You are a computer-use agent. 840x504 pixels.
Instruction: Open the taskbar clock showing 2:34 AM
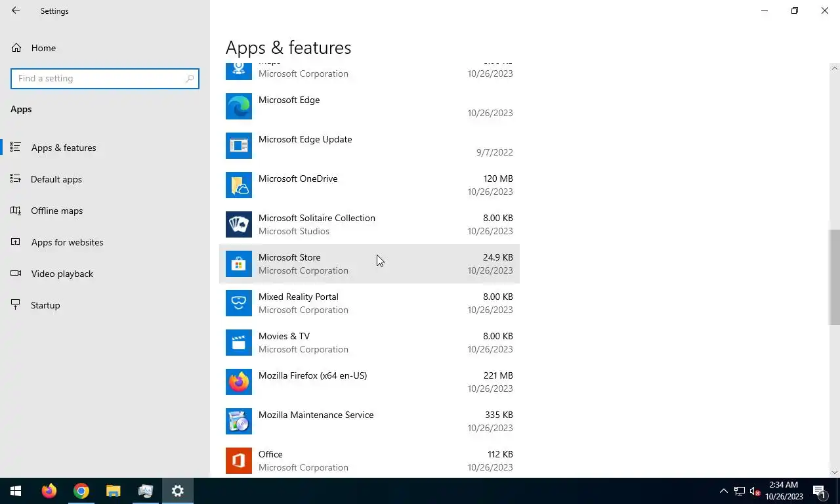point(784,491)
